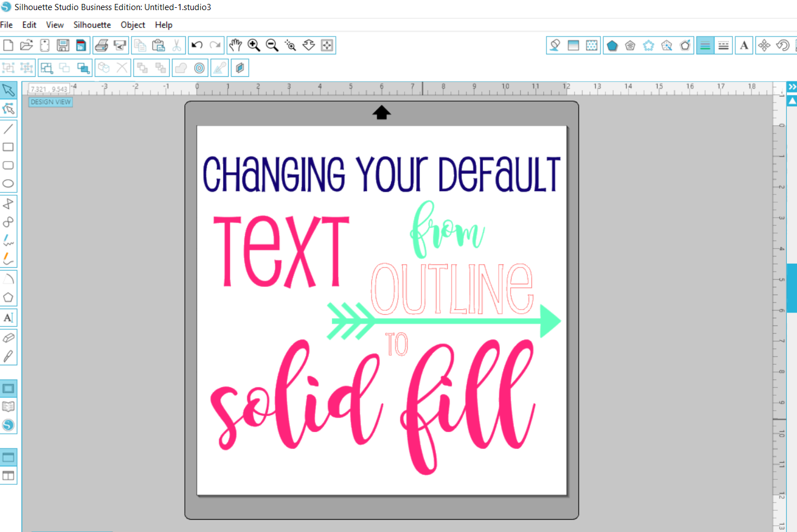The image size is (797, 532).
Task: Open the Fill Pattern panel
Action: (592, 45)
